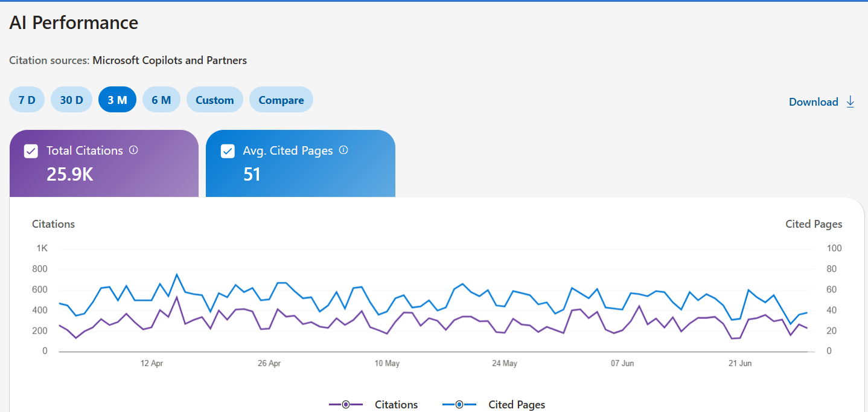Open Avg. Cited Pages info icon
Screen dimensions: 868x412
pyautogui.click(x=343, y=150)
